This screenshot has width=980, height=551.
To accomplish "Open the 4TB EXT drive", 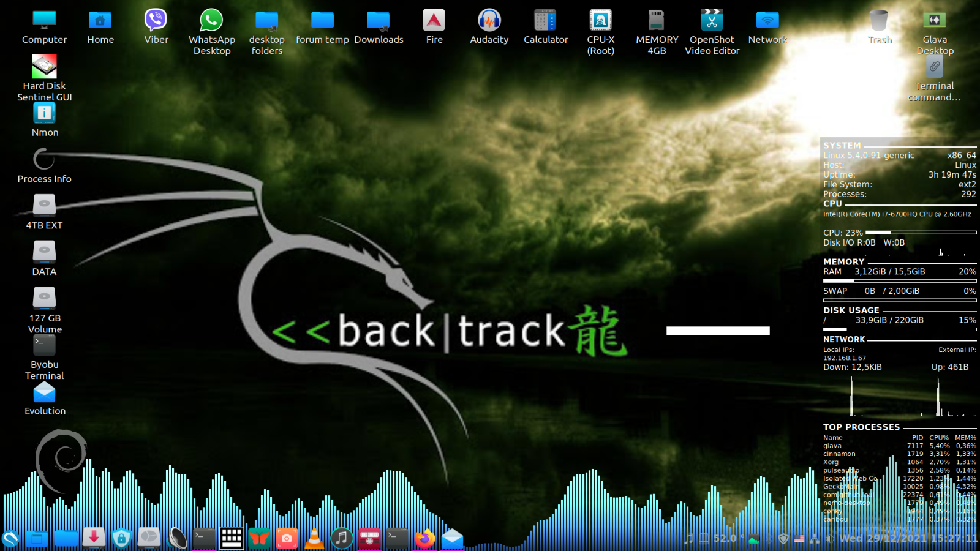I will 44,212.
